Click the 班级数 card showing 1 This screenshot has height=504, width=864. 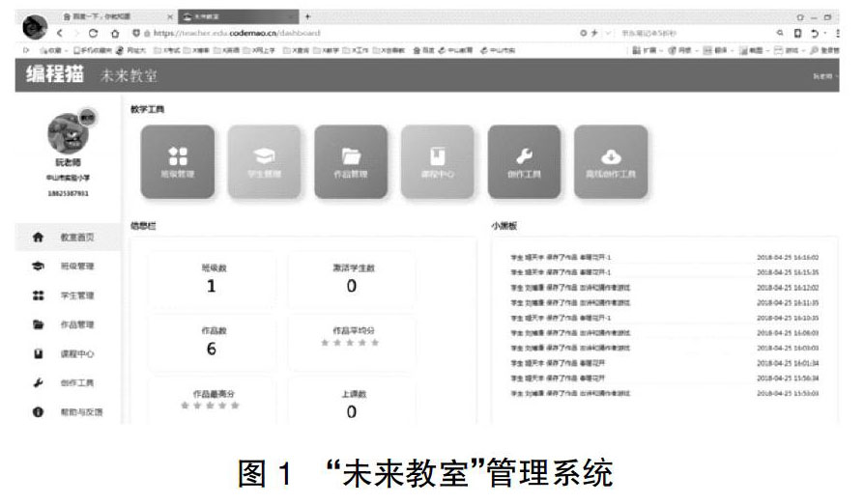213,279
